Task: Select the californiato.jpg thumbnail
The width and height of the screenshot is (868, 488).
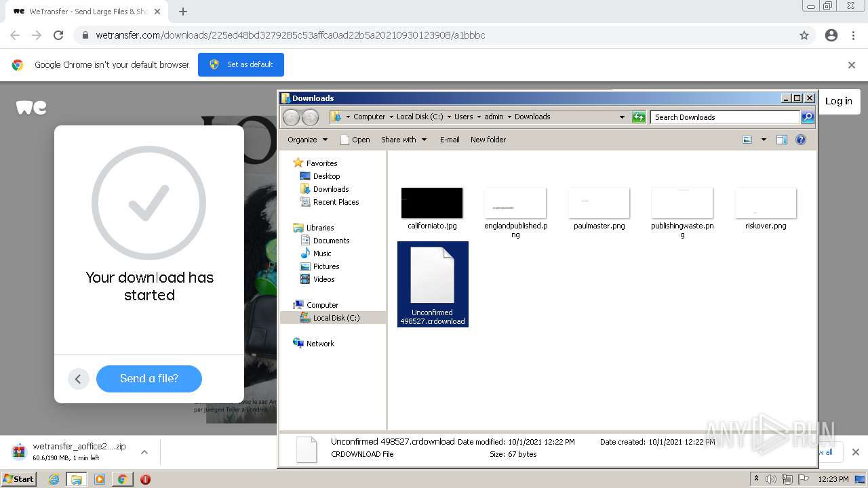Action: 432,203
